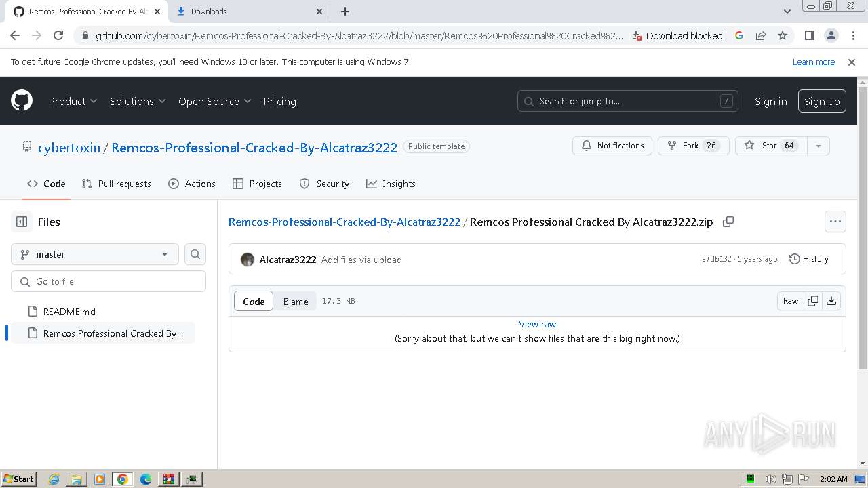
Task: Select the Remcos Professional Cracked zip file
Action: (x=103, y=333)
